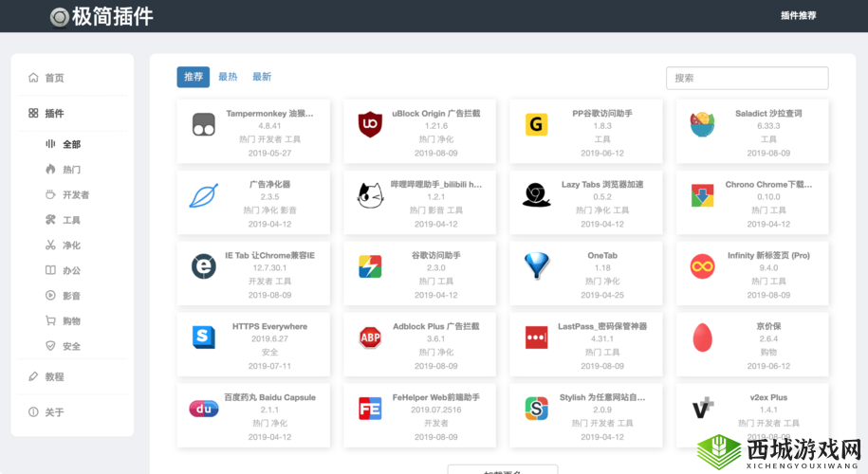Select 办公 category in sidebar
Viewport: 868px width, 474px height.
pos(72,270)
